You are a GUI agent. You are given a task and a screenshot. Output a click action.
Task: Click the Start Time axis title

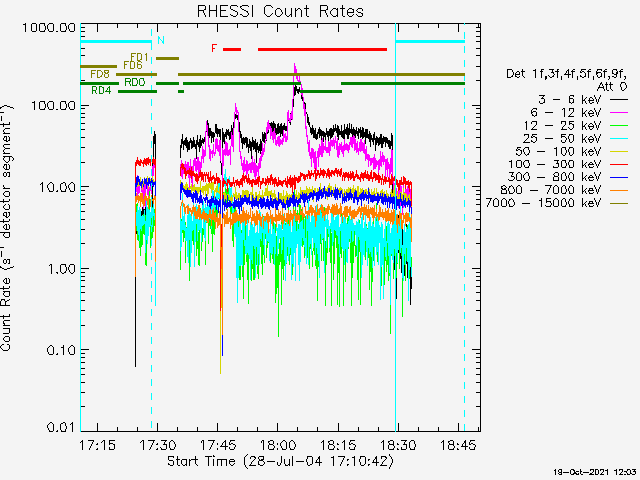[x=280, y=462]
